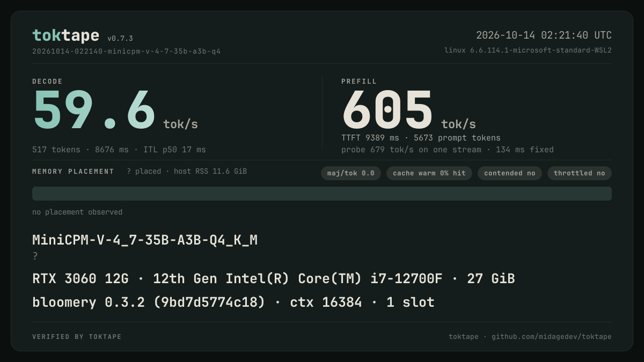Click the throttled no badge
Viewport: 644px width, 362px height.
tap(580, 173)
